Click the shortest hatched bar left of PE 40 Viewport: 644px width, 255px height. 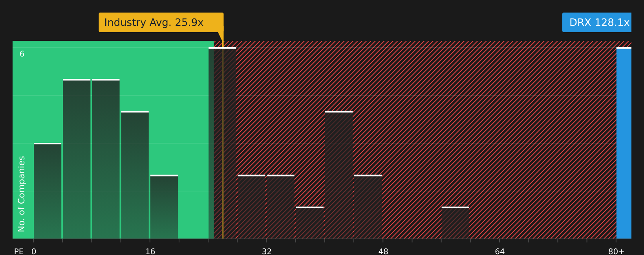(x=310, y=223)
